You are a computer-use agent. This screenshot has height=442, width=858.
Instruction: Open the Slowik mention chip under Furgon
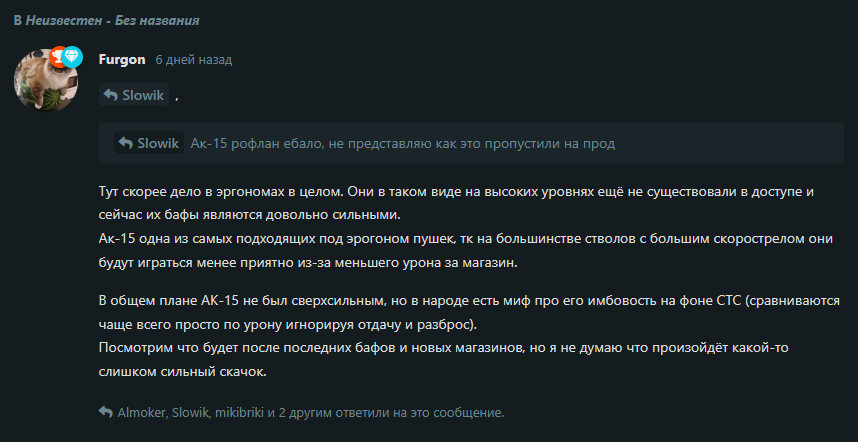coord(134,95)
